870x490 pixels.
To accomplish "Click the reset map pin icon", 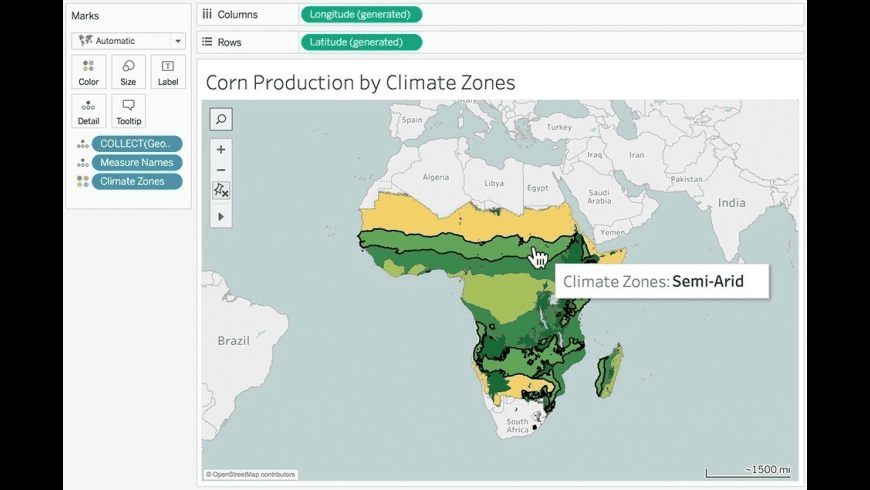I will 221,190.
